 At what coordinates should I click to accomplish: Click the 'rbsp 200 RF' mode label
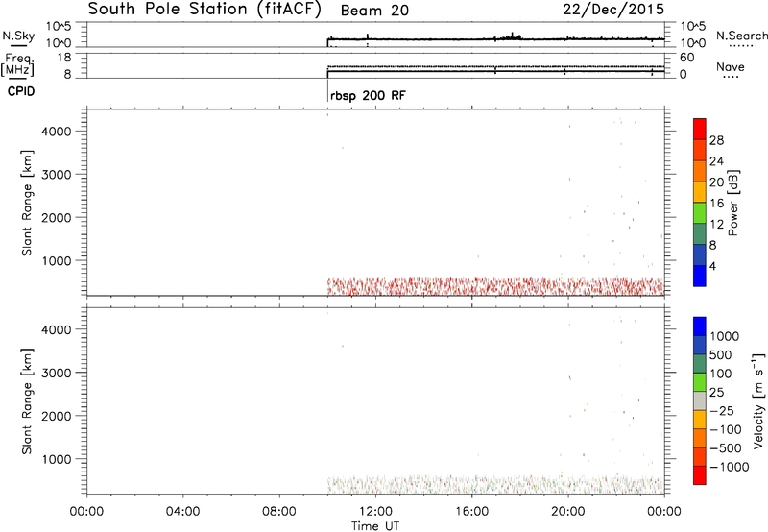[x=368, y=95]
